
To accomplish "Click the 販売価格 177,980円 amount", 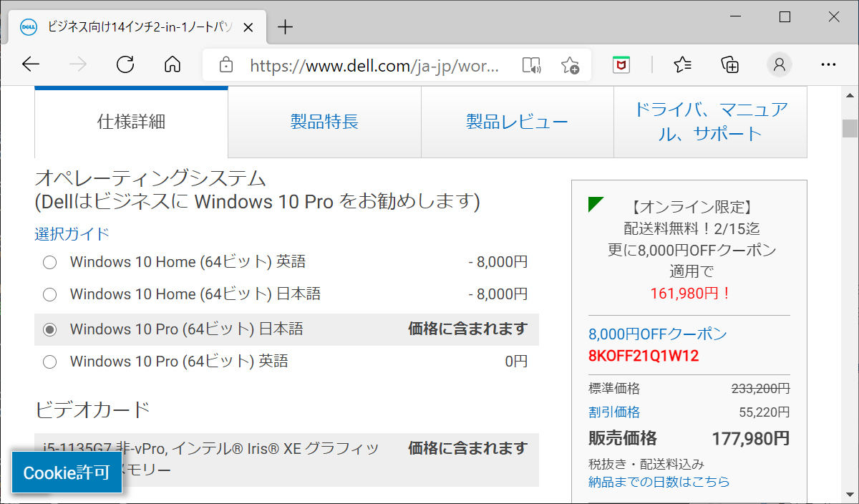I will [750, 438].
